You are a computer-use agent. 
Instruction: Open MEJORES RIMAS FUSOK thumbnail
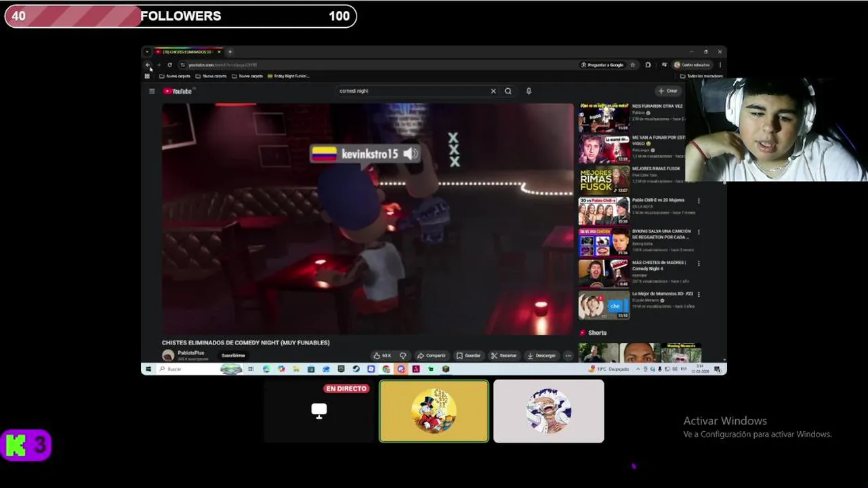604,180
